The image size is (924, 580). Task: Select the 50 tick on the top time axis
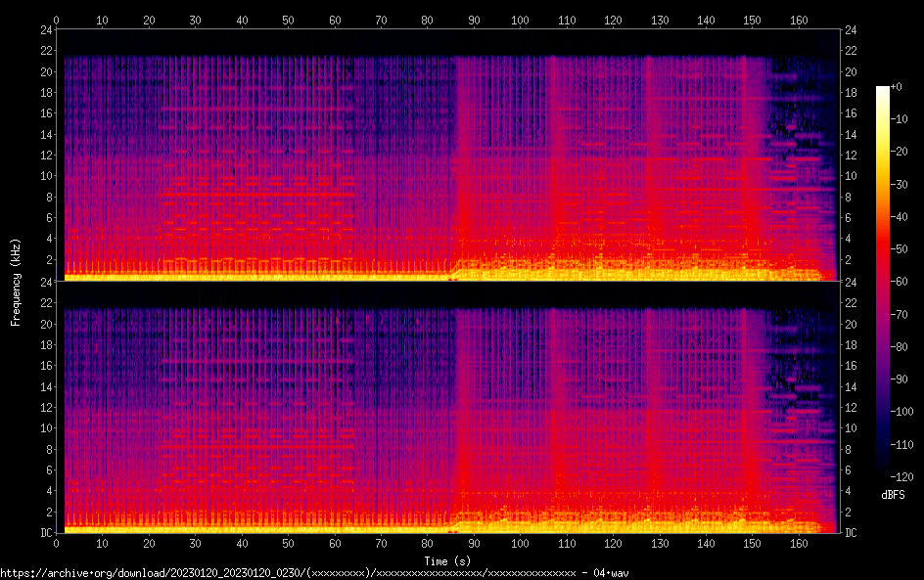click(288, 20)
